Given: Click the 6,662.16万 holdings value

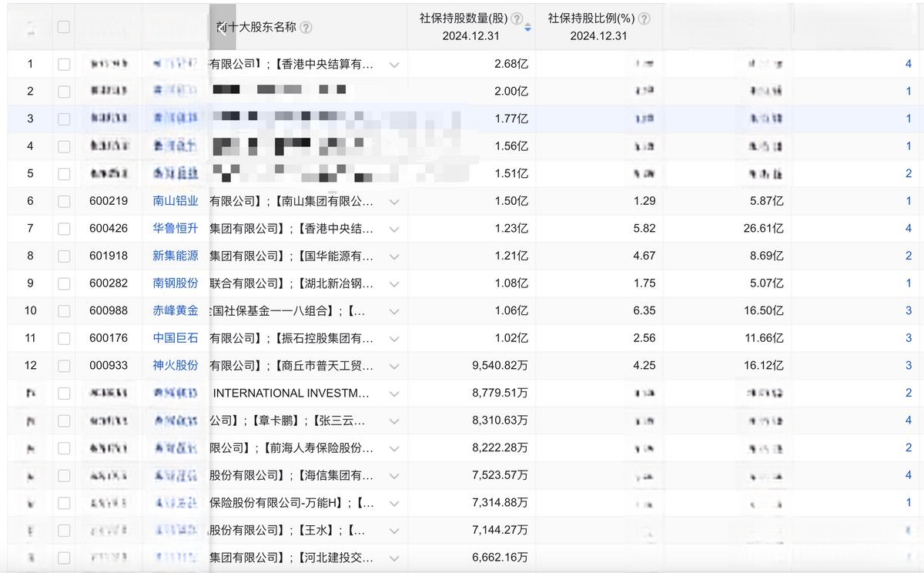Looking at the screenshot, I should click(x=500, y=558).
